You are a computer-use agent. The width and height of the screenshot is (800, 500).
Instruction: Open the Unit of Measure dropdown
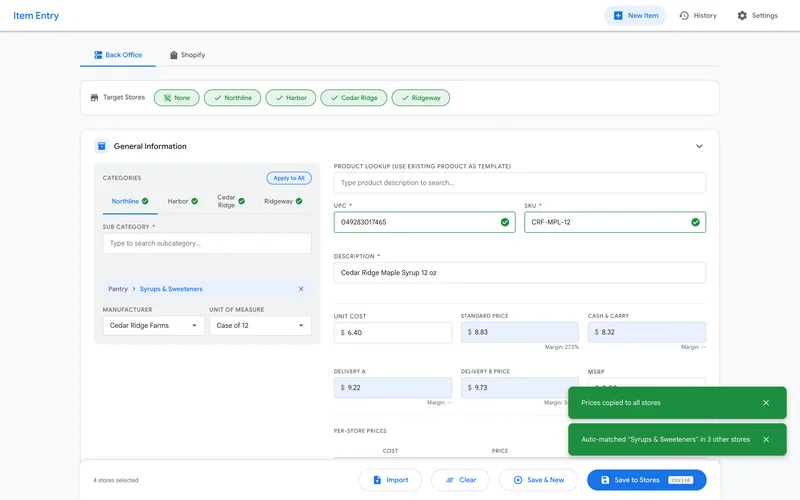(260, 326)
